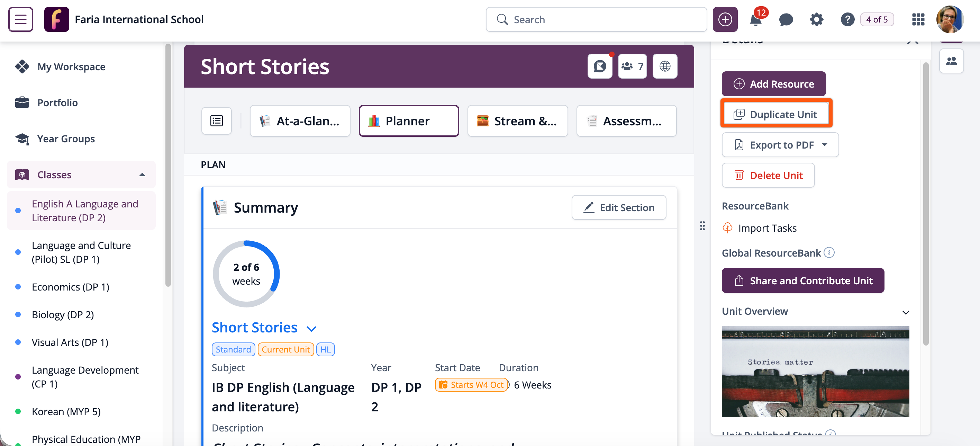Screen dimensions: 980x446
Task: Collapse the Classes sidebar section
Action: (x=142, y=175)
